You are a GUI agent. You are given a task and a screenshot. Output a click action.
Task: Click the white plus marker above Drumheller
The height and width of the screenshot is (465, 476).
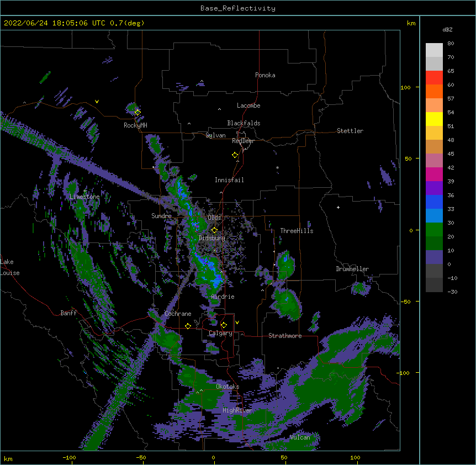tap(338, 207)
